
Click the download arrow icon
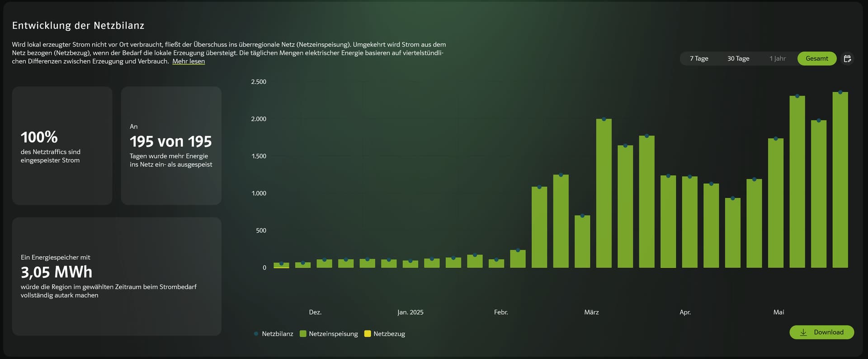[803, 332]
